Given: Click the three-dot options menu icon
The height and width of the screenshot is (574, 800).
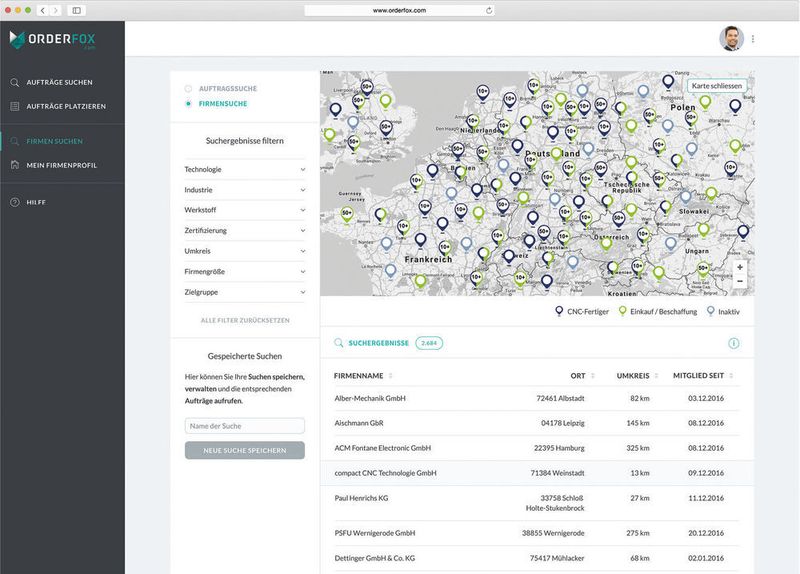Looking at the screenshot, I should point(753,39).
